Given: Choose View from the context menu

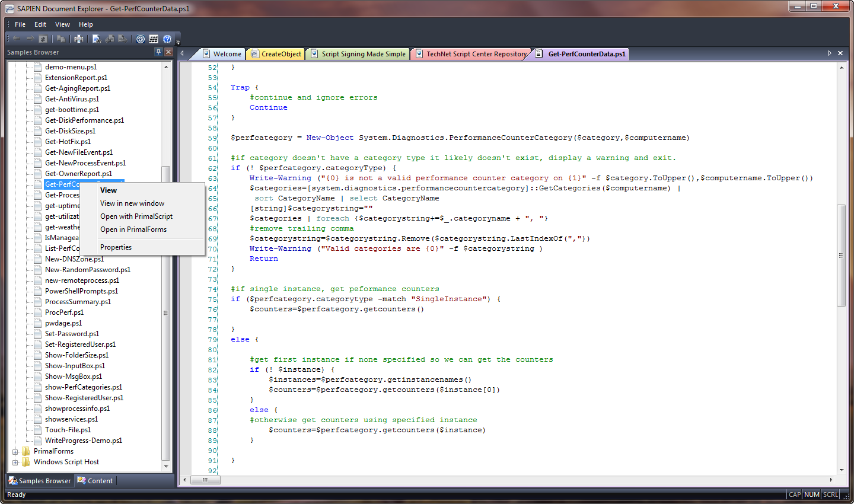Looking at the screenshot, I should (142, 190).
